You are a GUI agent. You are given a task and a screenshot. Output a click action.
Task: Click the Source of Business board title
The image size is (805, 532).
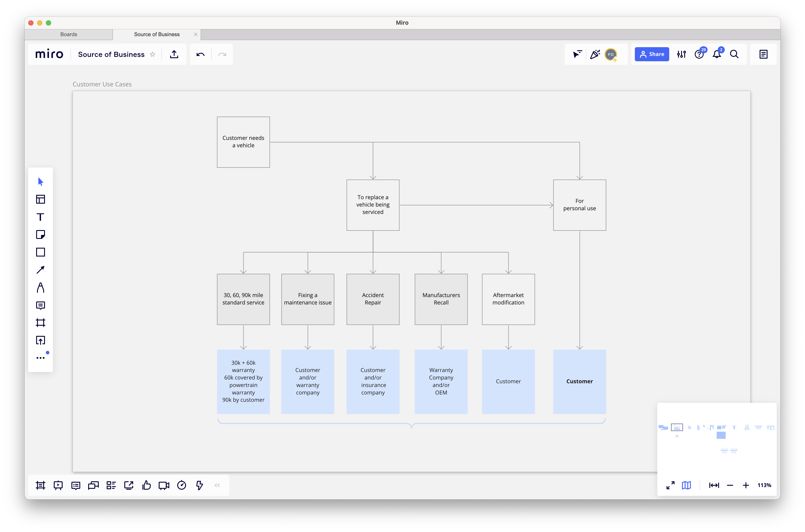(x=111, y=54)
